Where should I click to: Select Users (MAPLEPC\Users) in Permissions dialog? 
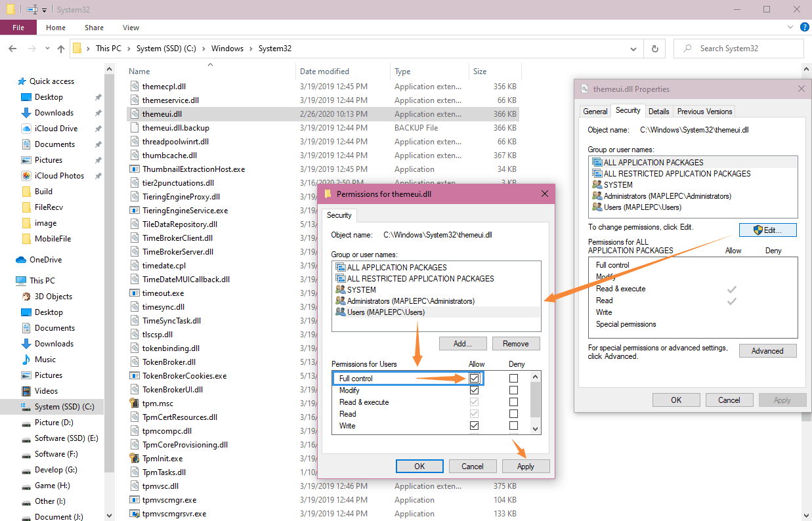pos(437,312)
